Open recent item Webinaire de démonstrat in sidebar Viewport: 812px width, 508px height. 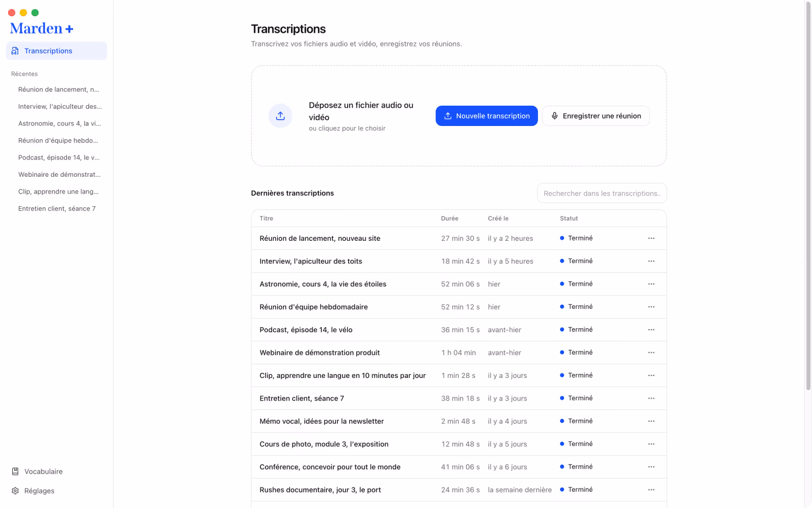pos(59,175)
